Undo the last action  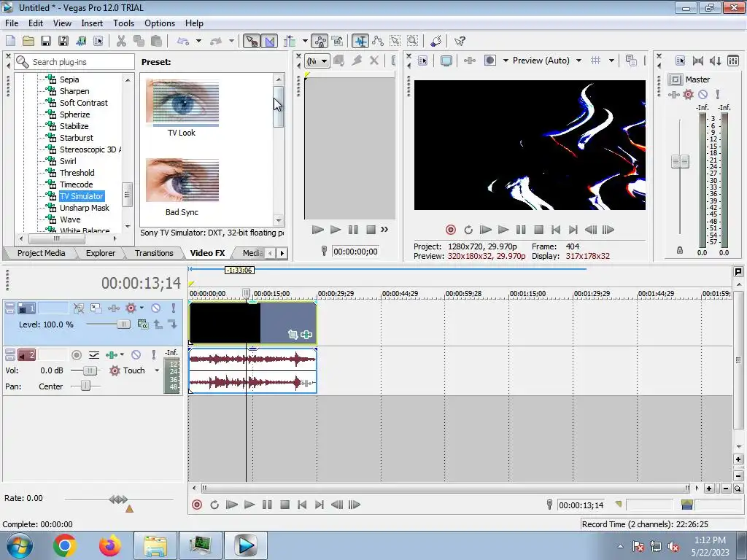pyautogui.click(x=183, y=41)
